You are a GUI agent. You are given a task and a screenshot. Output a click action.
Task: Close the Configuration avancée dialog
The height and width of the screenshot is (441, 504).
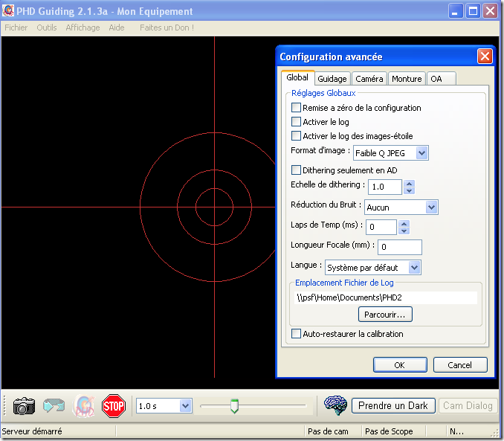point(485,57)
